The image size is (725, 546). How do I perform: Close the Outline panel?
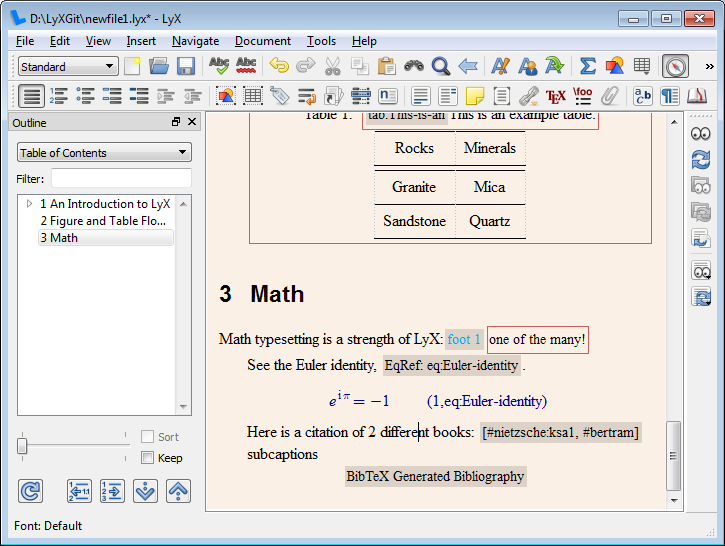coord(192,122)
